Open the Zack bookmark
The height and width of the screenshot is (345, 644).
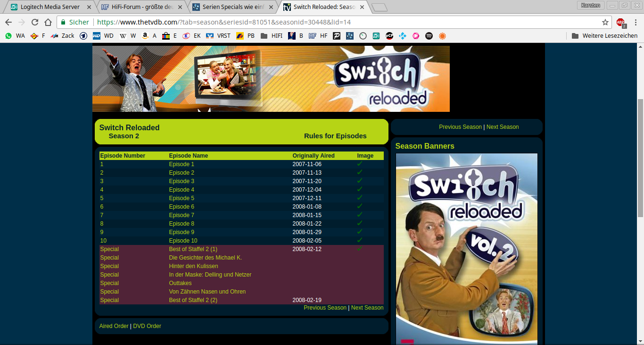coord(63,36)
